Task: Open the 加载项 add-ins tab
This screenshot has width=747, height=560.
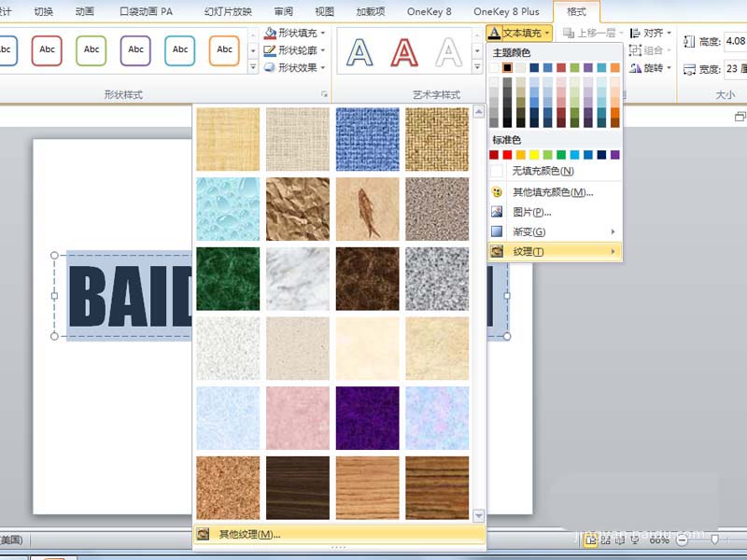Action: coord(371,11)
